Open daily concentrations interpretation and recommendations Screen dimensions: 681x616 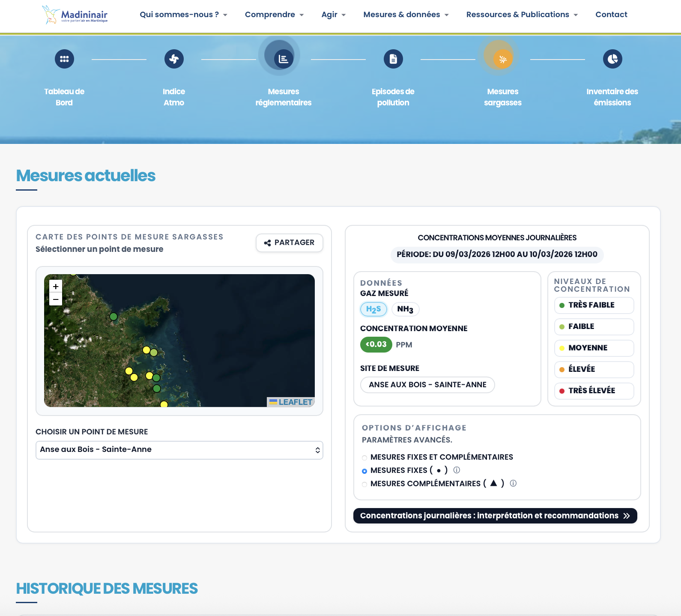[x=495, y=516]
